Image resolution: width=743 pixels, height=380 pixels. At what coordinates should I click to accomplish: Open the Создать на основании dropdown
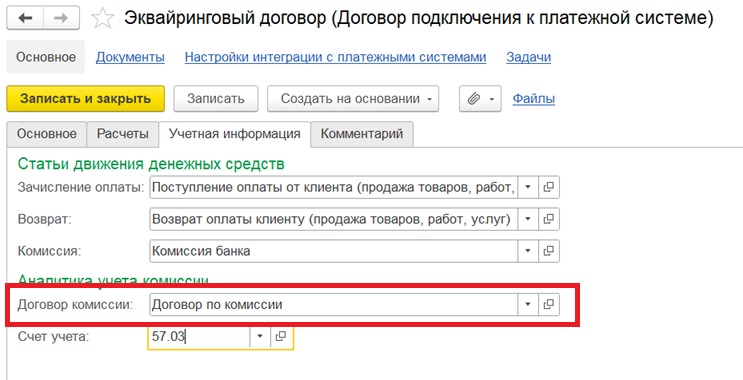click(x=353, y=99)
